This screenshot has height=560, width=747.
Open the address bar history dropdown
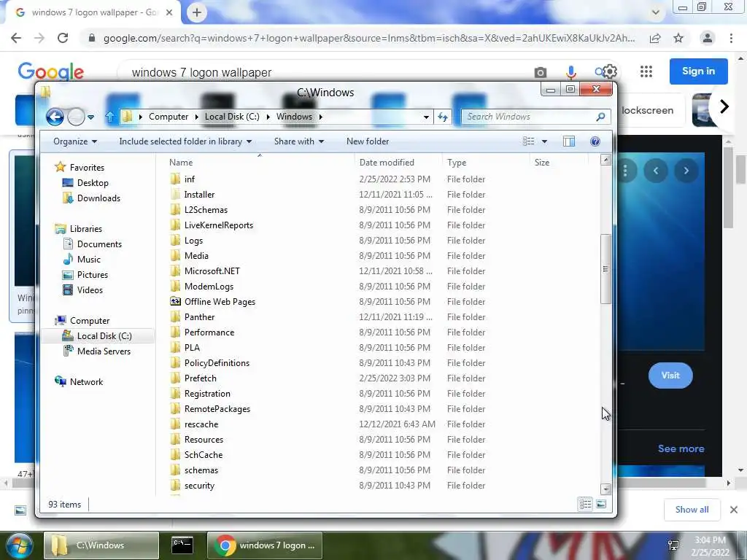pos(426,117)
